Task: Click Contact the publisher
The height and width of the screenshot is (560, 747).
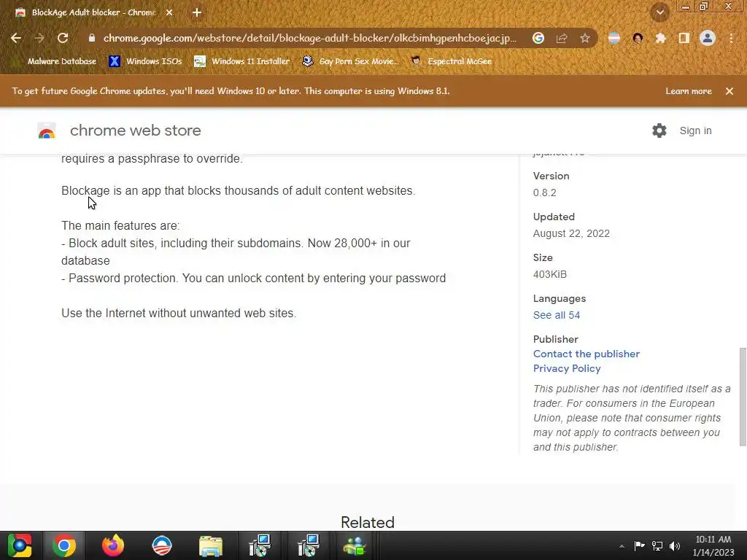Action: pyautogui.click(x=587, y=354)
